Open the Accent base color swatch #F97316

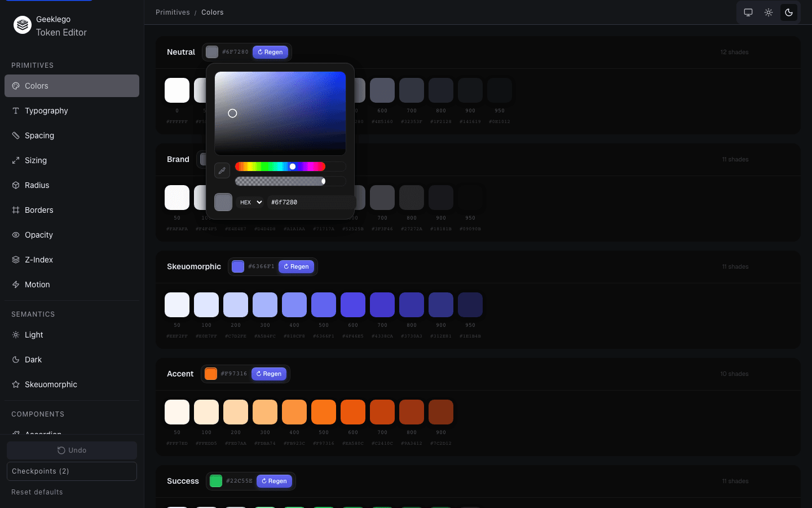(x=211, y=374)
